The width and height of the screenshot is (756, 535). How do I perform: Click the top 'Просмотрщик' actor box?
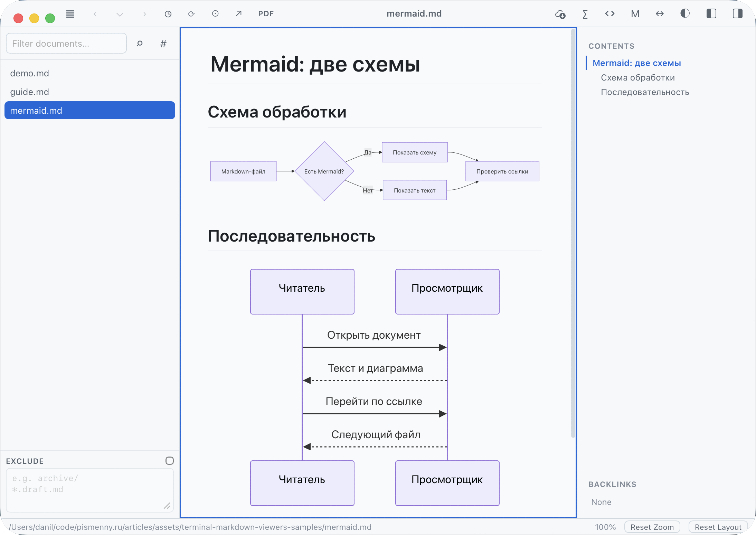(447, 291)
